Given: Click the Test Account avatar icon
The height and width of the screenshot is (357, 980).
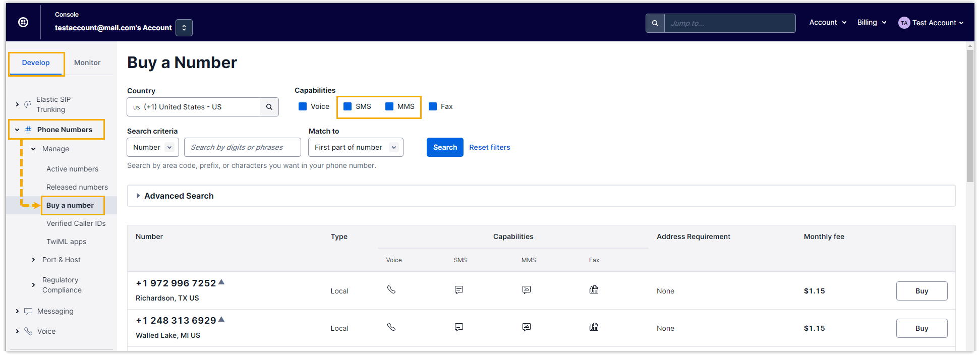Looking at the screenshot, I should pos(904,23).
